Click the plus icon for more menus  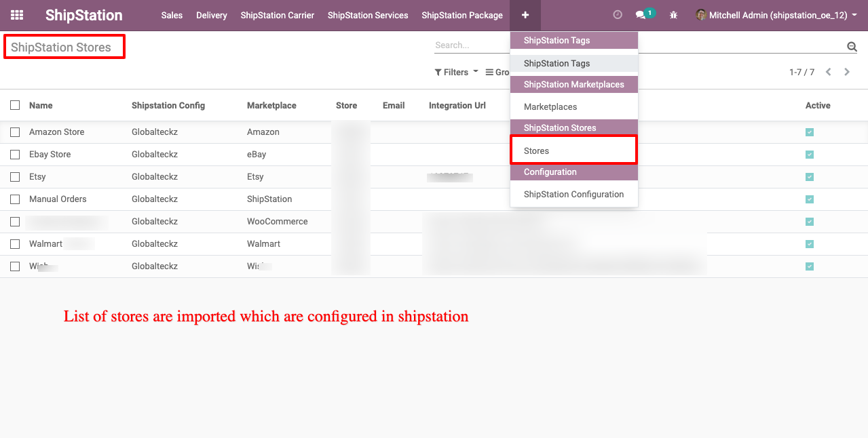point(525,15)
